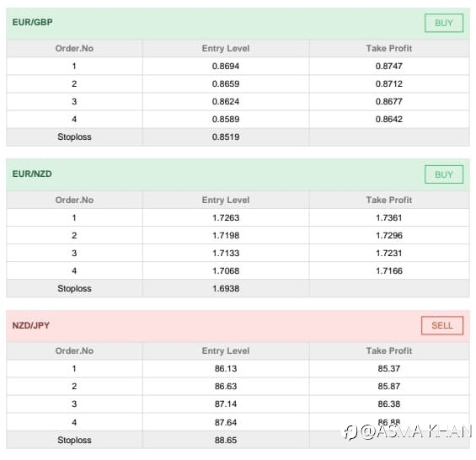Select the NZD/JPY pair title
Viewport: 476px width, 460px height.
coord(31,325)
